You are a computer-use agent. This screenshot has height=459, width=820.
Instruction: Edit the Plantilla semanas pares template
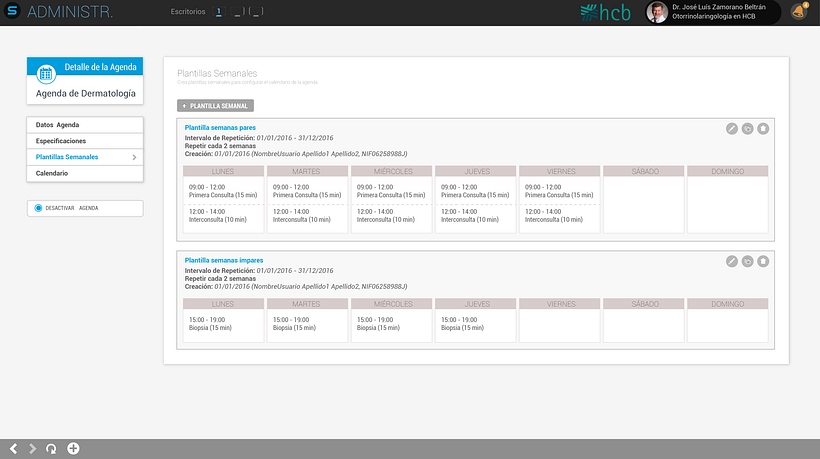pos(732,129)
